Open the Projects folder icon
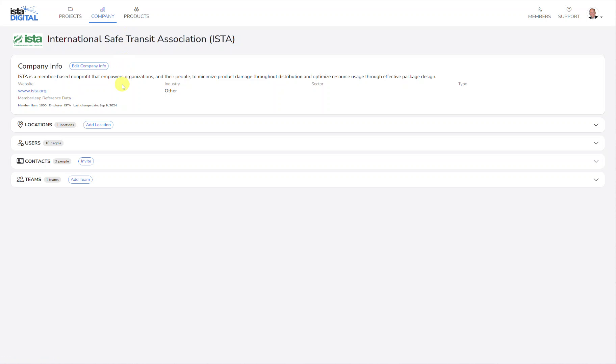The width and height of the screenshot is (616, 364). point(70,9)
